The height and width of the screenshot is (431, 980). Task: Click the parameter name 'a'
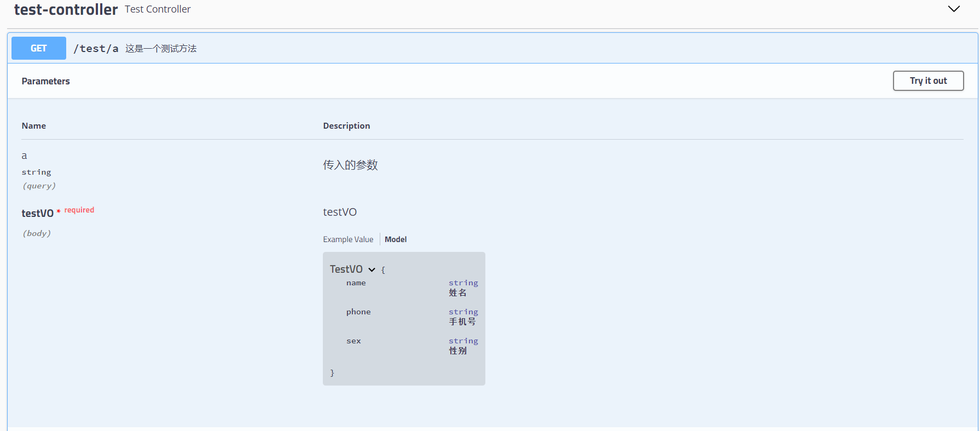click(x=24, y=156)
